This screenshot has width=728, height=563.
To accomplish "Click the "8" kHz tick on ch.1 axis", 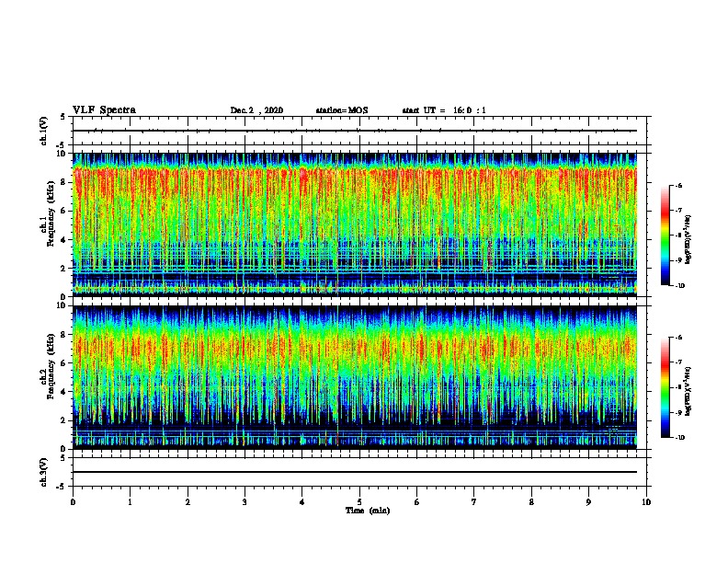I will coord(64,182).
